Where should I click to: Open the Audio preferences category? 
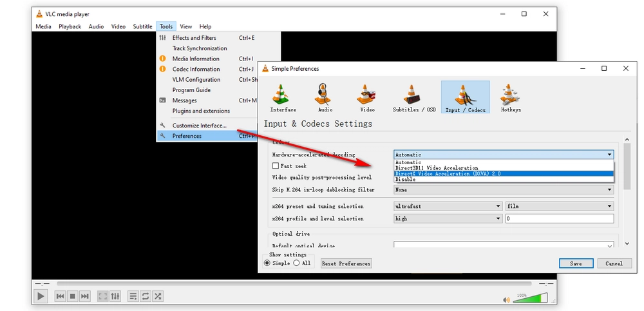(x=325, y=97)
